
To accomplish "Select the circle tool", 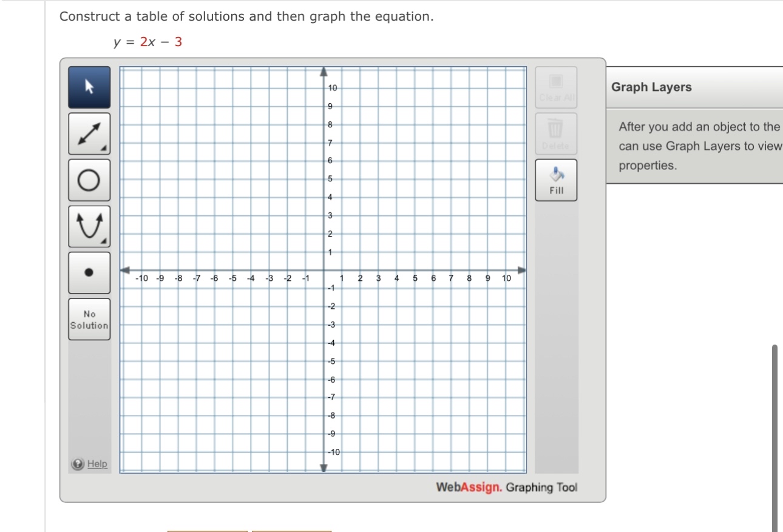I will (89, 180).
